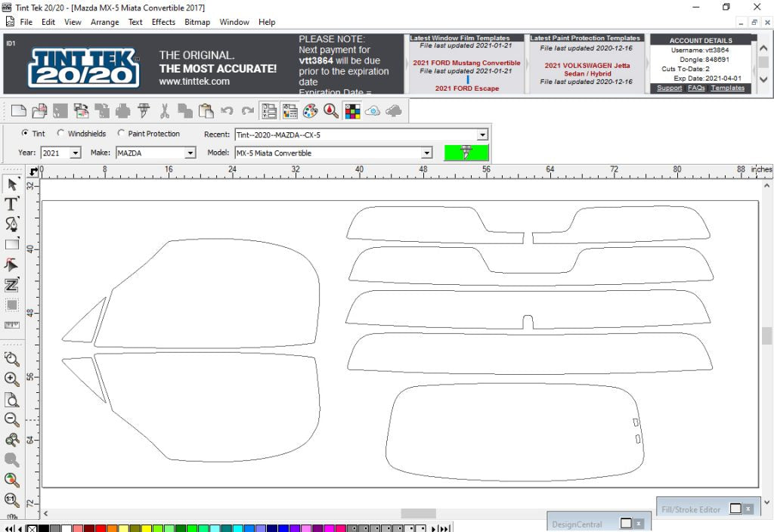774x532 pixels.
Task: Toggle the Fill/Stroke Editor panel window checkbox
Action: click(735, 509)
